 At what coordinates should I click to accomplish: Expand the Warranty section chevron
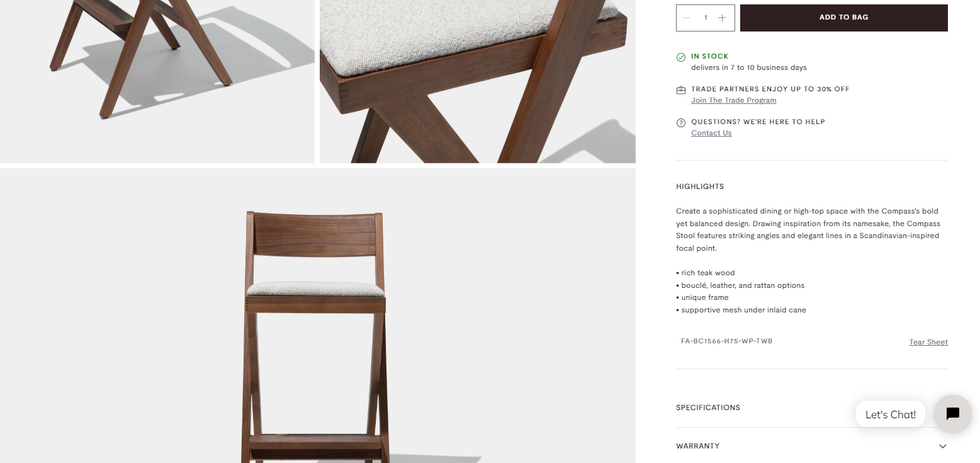[942, 446]
